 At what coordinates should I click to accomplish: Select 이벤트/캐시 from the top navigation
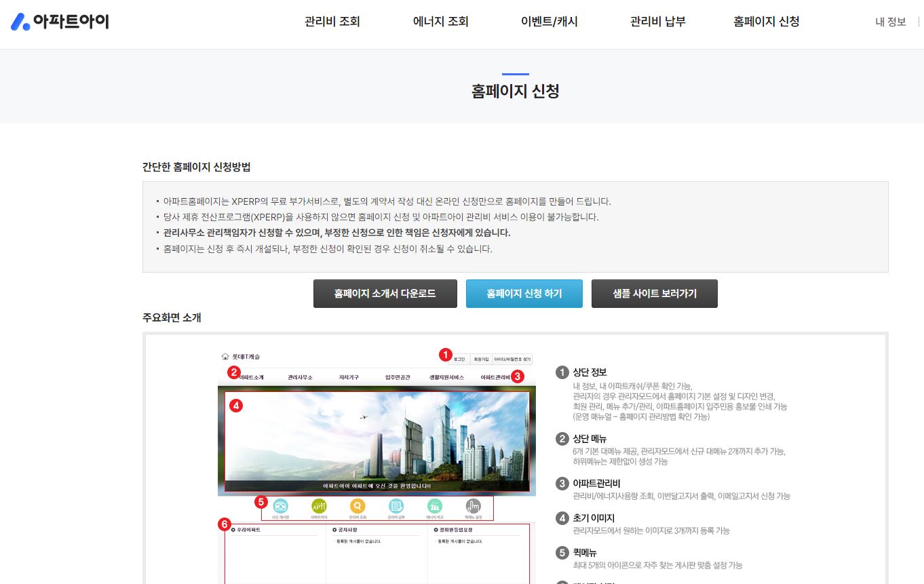point(548,21)
